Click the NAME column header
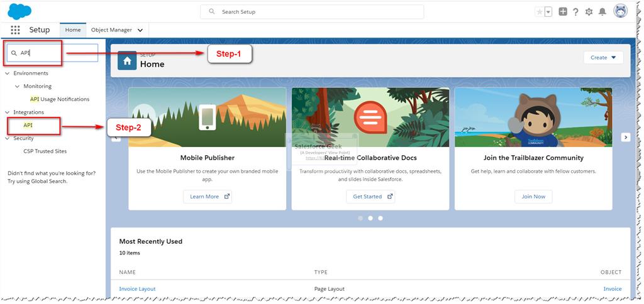This screenshot has width=644, height=304. point(127,272)
